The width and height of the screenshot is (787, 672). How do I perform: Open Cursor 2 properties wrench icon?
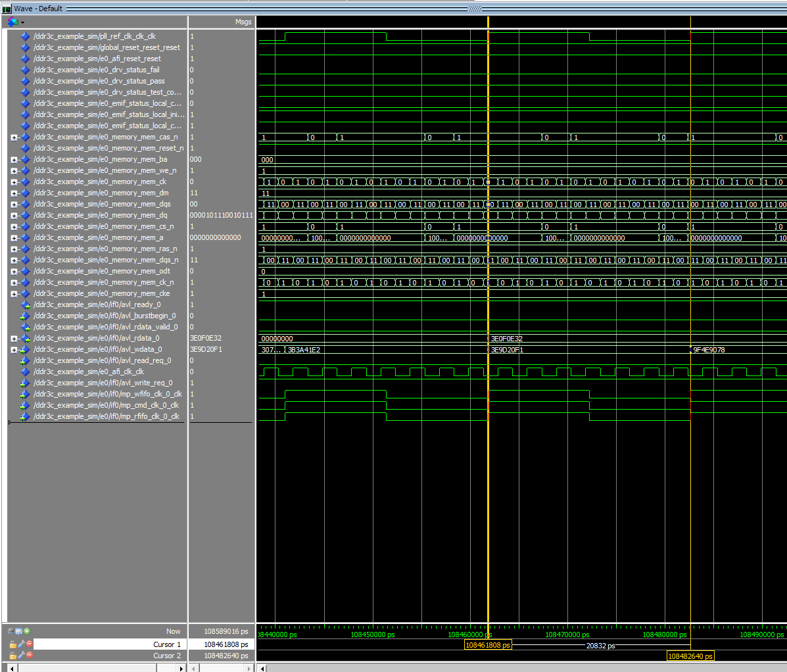pyautogui.click(x=21, y=656)
